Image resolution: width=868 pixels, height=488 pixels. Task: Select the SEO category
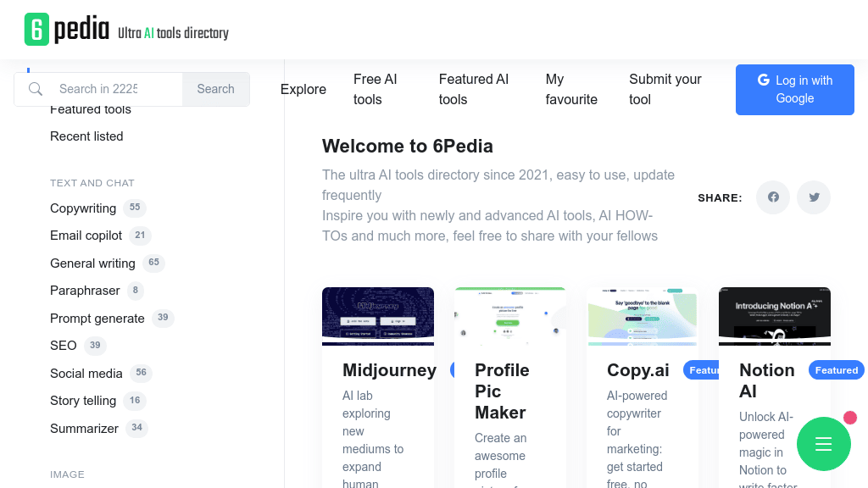point(63,346)
